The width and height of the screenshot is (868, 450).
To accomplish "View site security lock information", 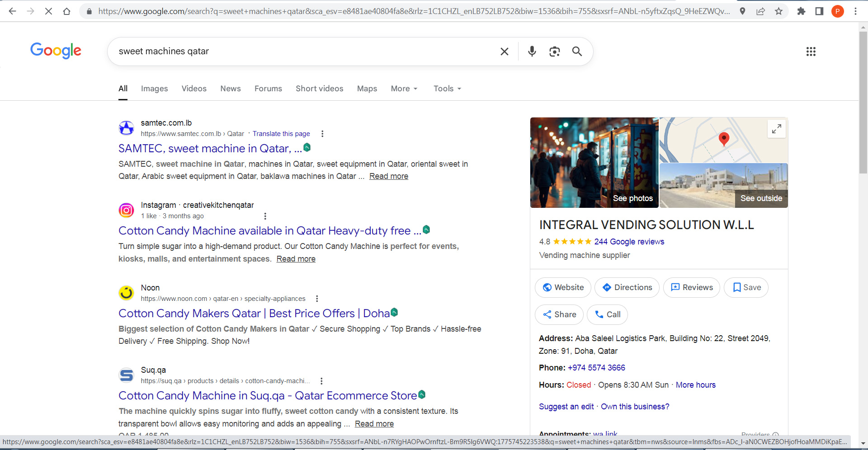I will 89,11.
